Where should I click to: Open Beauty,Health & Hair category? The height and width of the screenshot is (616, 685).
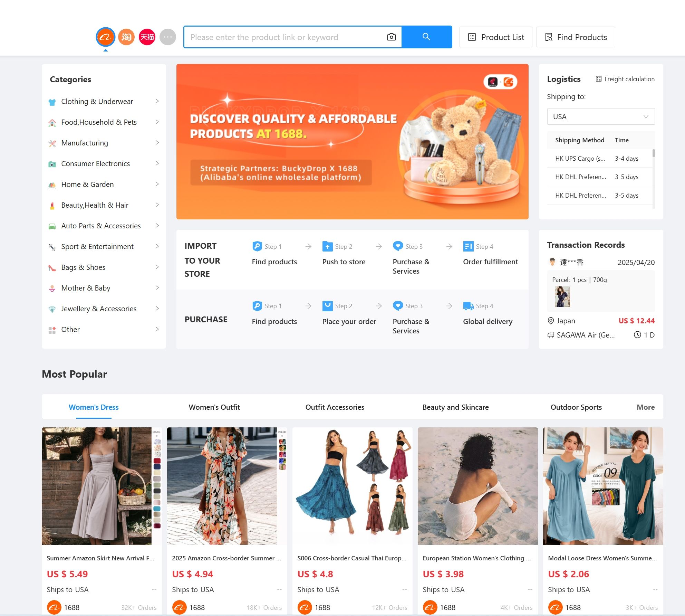click(104, 205)
